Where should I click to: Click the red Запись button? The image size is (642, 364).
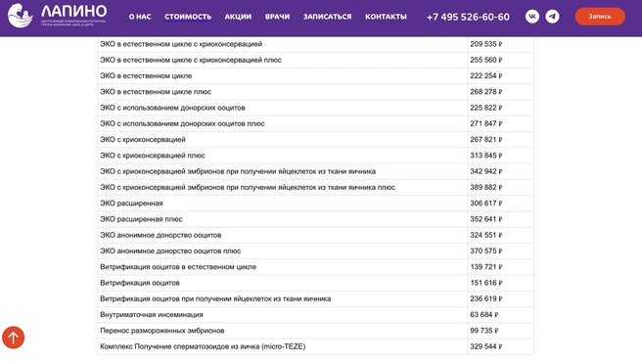coord(600,17)
